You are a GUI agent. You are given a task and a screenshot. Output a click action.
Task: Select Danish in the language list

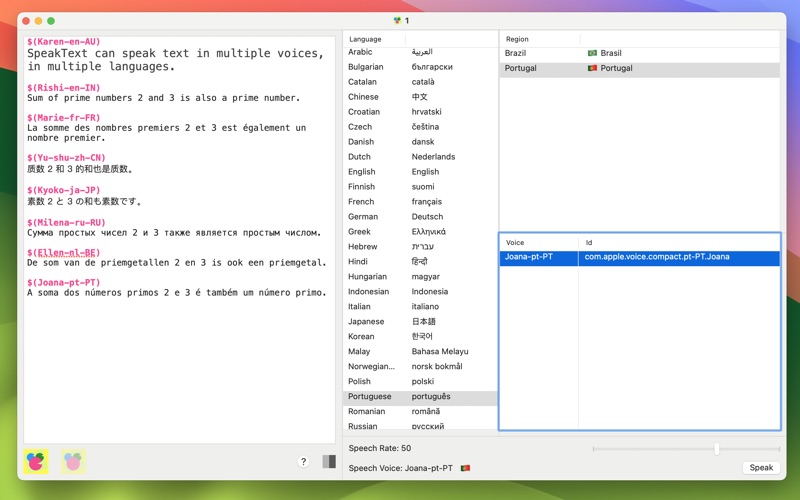click(420, 142)
